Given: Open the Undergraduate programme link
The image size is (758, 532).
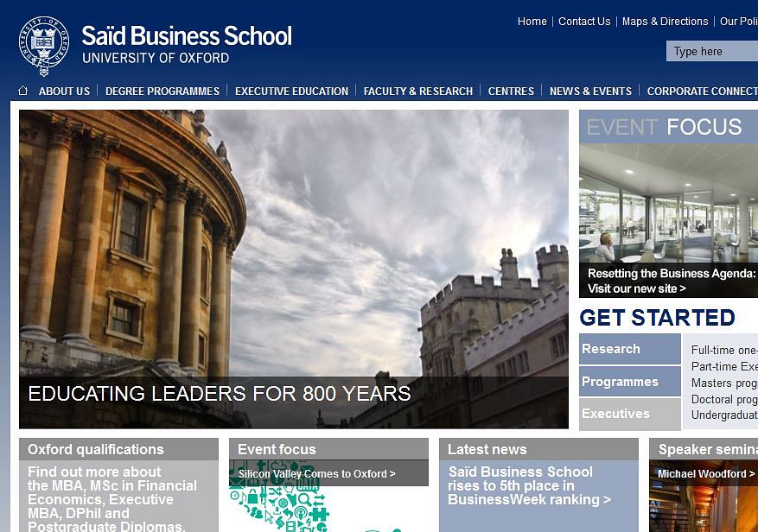Looking at the screenshot, I should pos(724,415).
